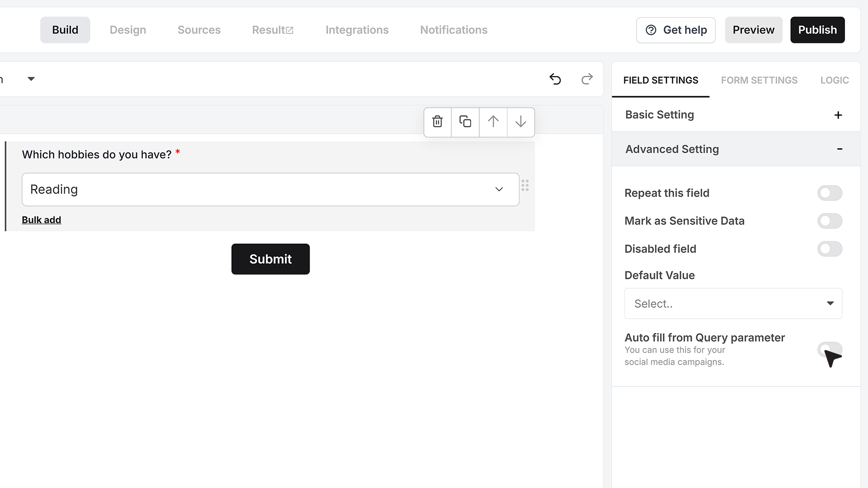This screenshot has width=868, height=488.
Task: Select the FIELD SETTINGS panel tab
Action: click(660, 80)
